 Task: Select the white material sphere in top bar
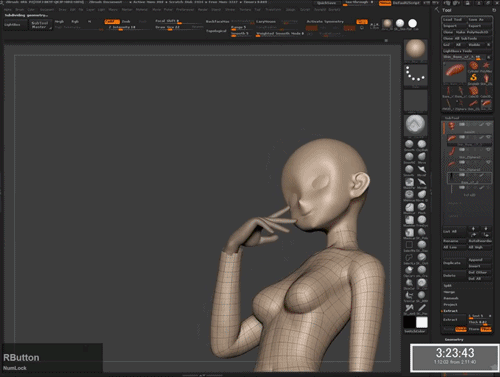point(412,23)
